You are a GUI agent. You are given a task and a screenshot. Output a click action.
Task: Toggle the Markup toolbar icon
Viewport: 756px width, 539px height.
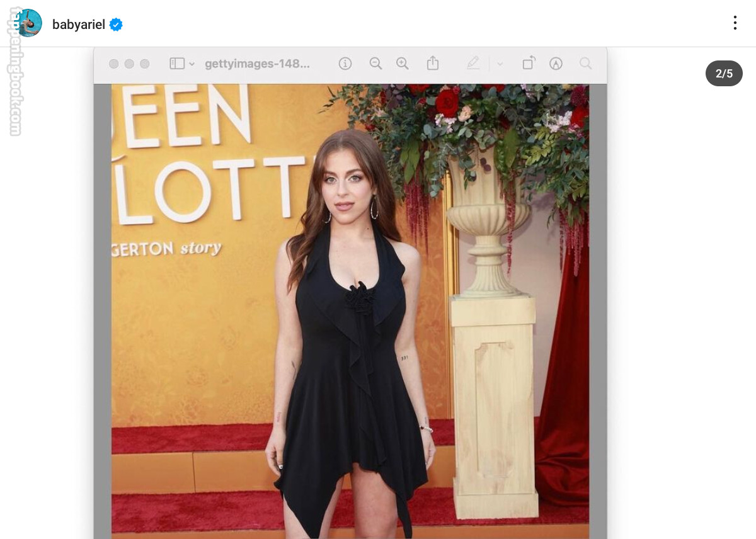(556, 64)
